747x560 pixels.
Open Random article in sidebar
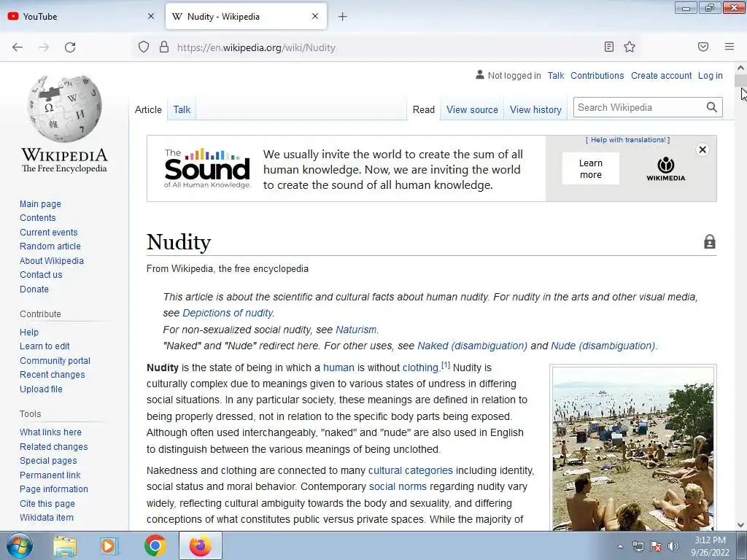pyautogui.click(x=50, y=246)
